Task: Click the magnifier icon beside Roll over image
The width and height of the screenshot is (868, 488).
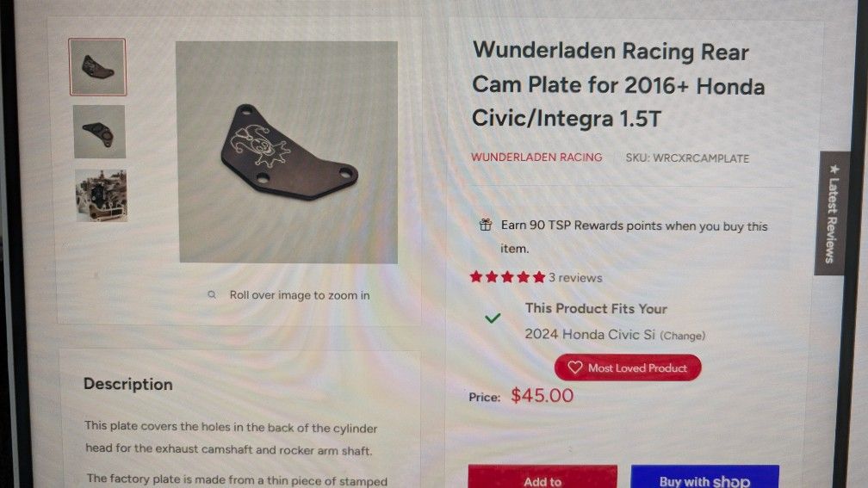Action: click(212, 295)
